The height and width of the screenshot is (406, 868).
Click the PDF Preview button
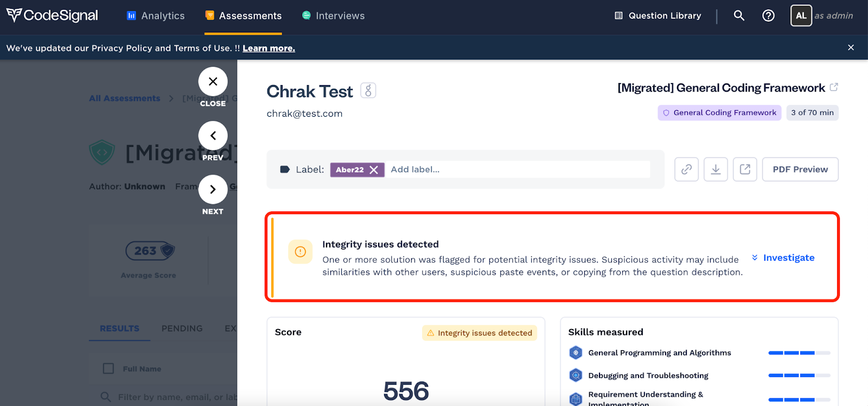(800, 169)
